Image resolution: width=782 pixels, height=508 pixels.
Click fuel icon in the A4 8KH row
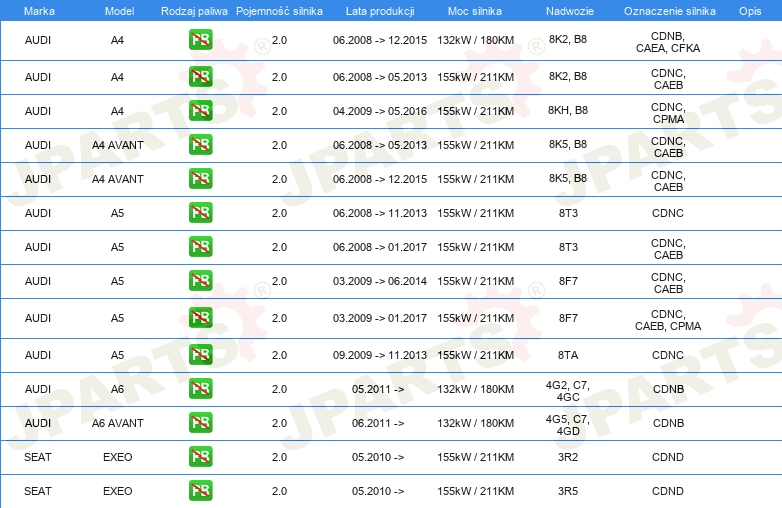pos(200,111)
